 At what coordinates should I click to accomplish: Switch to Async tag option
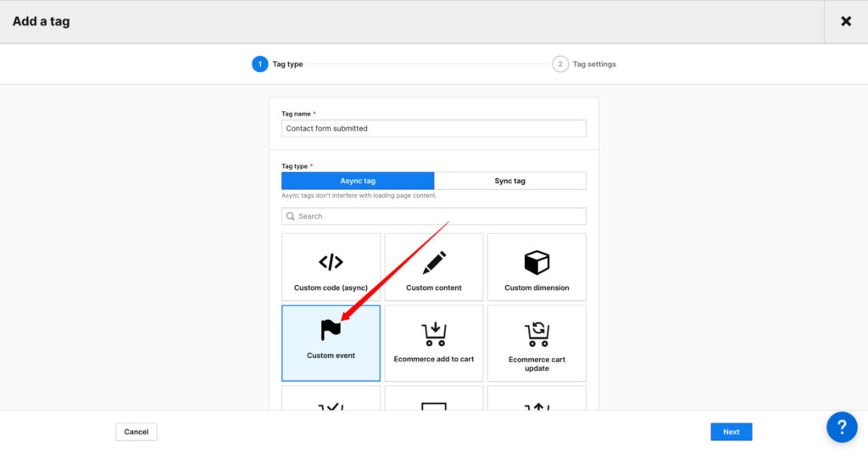[358, 181]
